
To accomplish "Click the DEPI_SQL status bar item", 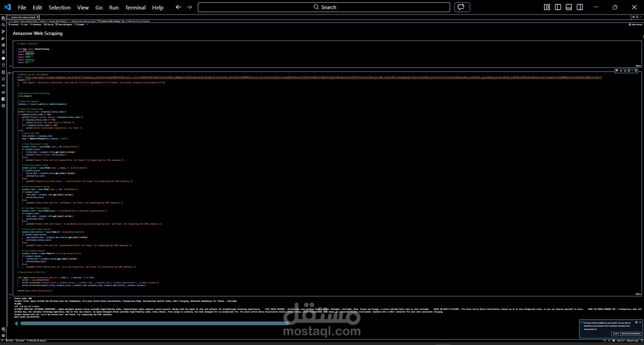I will coord(32,341).
